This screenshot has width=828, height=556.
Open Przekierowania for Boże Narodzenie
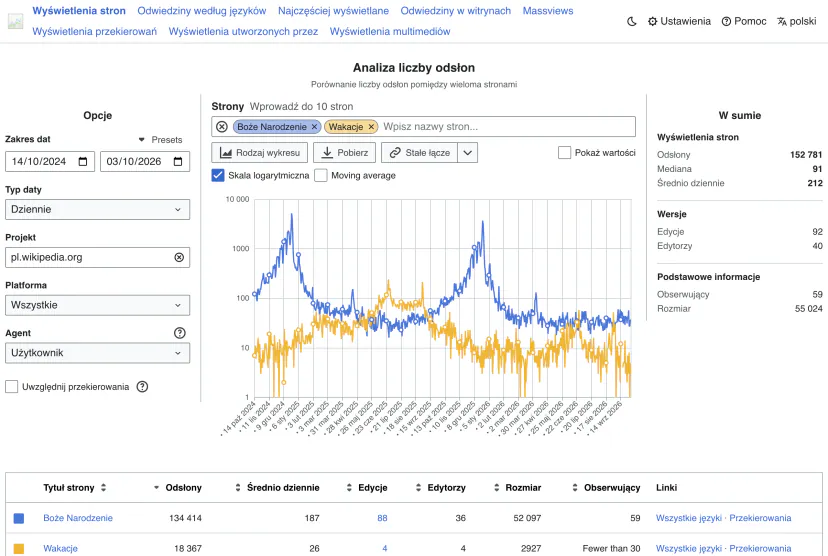[x=760, y=518]
